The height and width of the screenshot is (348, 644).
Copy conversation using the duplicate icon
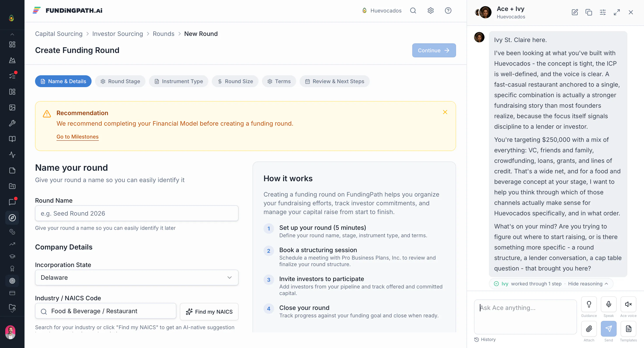coord(589,12)
